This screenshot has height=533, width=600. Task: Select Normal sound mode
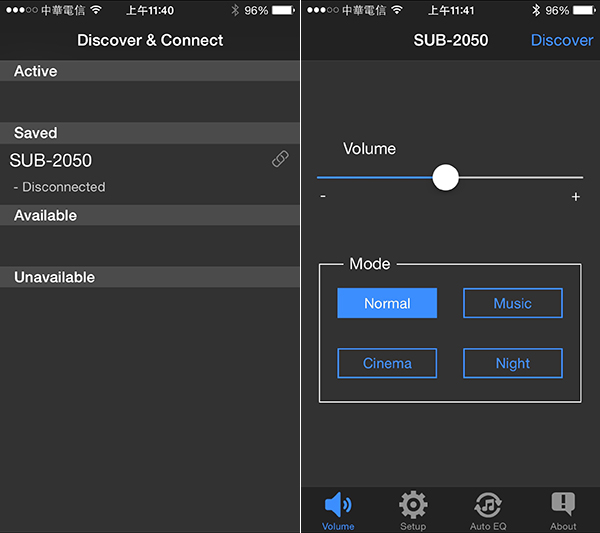(x=387, y=303)
